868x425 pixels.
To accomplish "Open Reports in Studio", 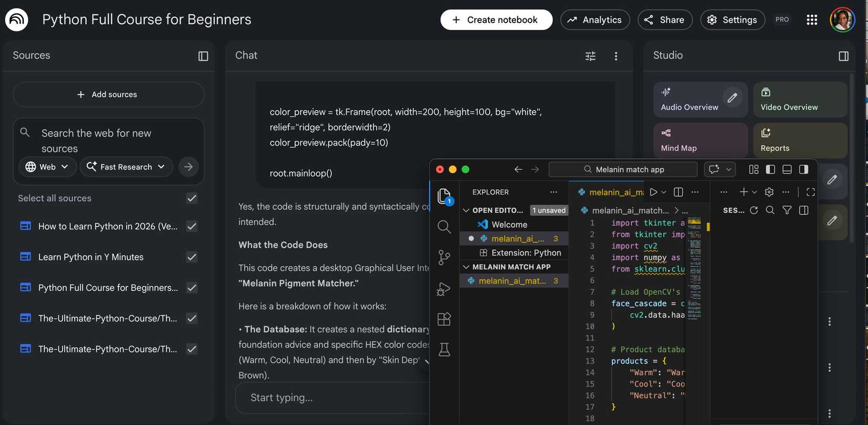I will click(800, 140).
